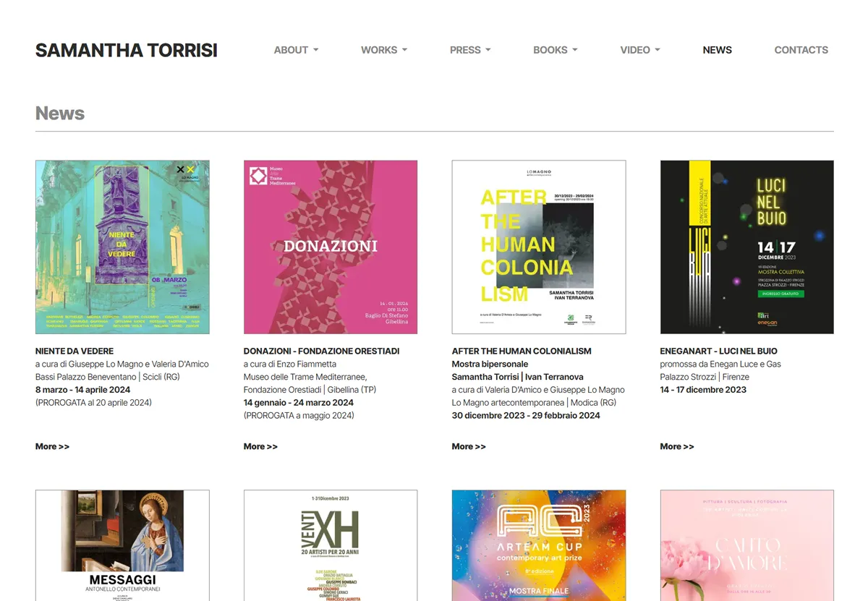Viewport: 868px width, 601px height.
Task: Open the Messaggi poster thumbnail
Action: click(x=122, y=545)
